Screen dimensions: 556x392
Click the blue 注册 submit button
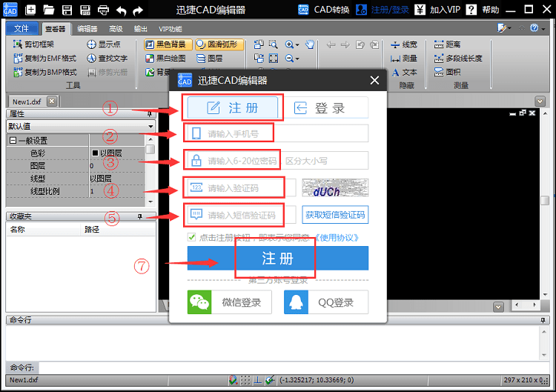click(x=278, y=259)
